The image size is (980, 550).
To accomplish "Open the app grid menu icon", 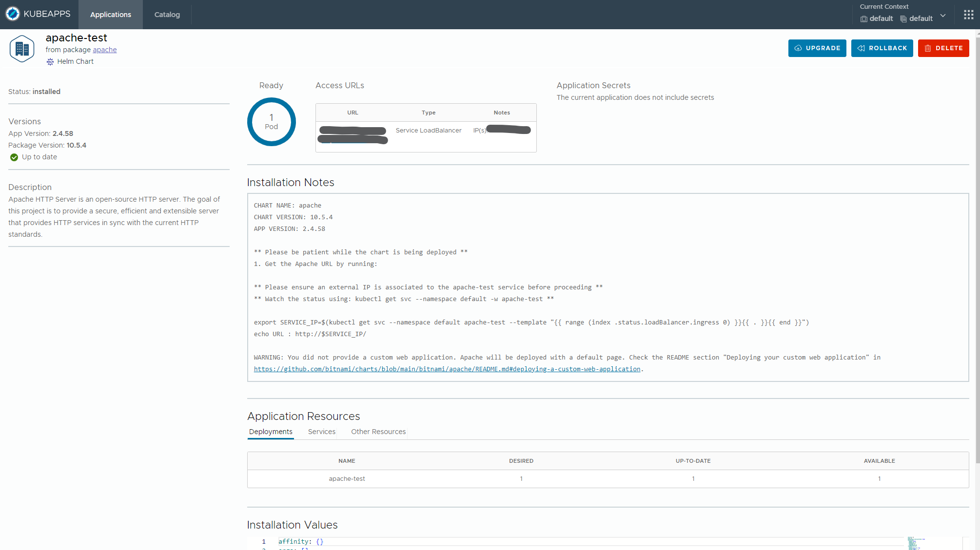I will coord(968,15).
